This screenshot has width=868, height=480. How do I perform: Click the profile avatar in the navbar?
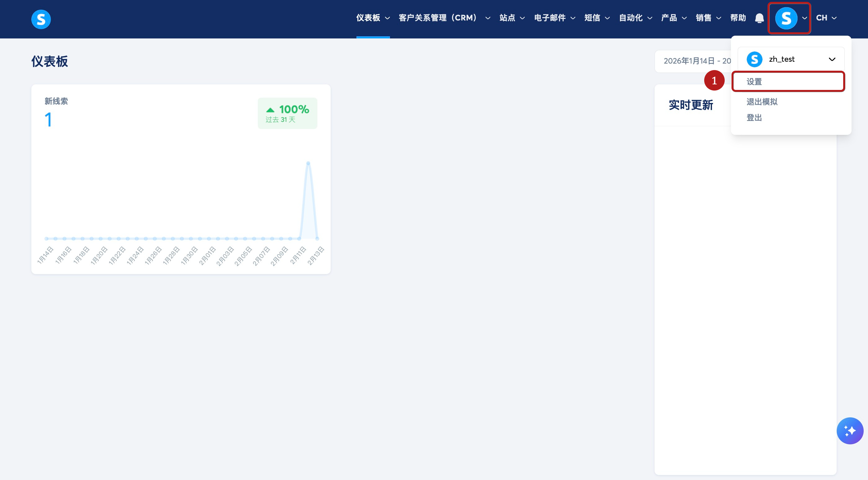[x=786, y=18]
